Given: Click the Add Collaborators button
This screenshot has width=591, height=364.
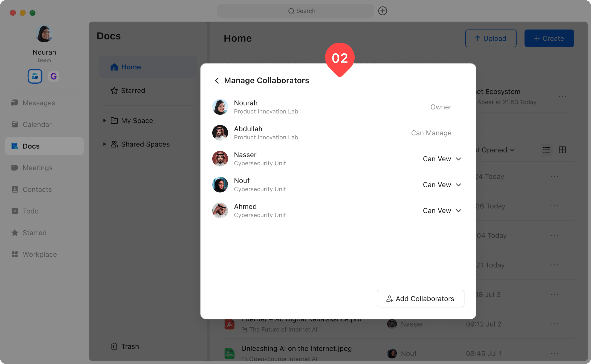Looking at the screenshot, I should (x=420, y=299).
